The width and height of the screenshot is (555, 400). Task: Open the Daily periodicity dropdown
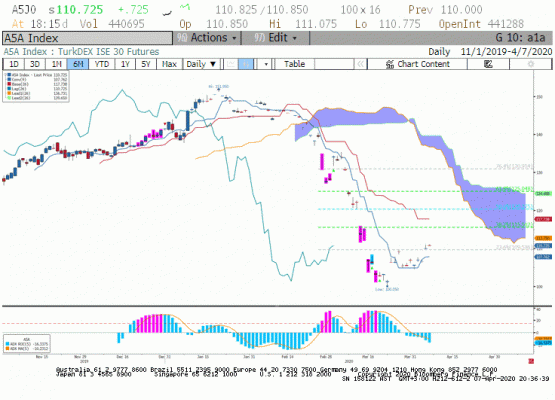click(x=201, y=64)
